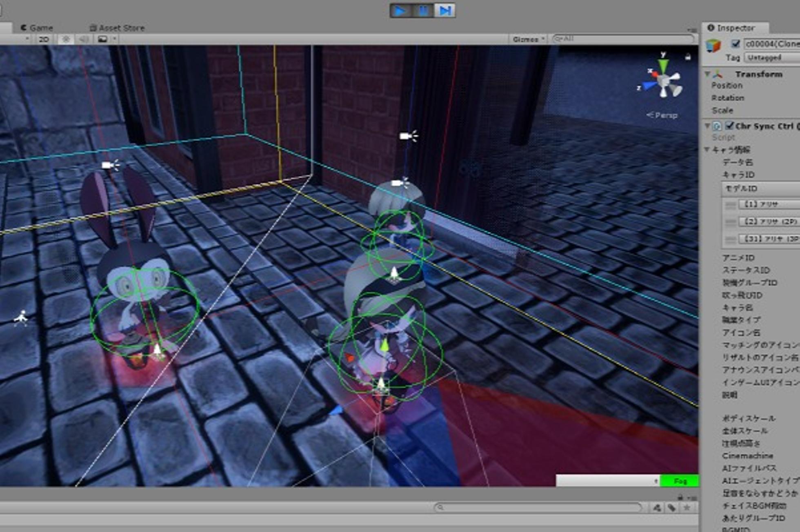Click search by label tag icon

(672, 508)
